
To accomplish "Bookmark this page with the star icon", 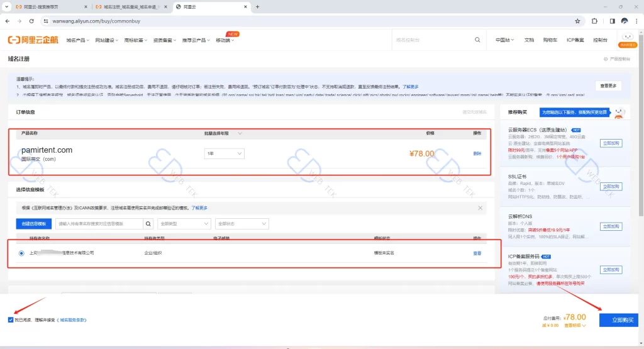I will click(x=577, y=21).
